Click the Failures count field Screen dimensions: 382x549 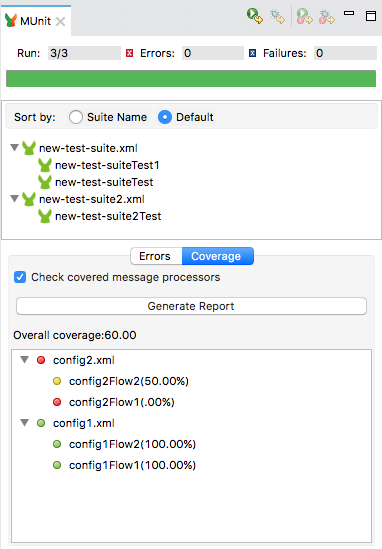345,53
